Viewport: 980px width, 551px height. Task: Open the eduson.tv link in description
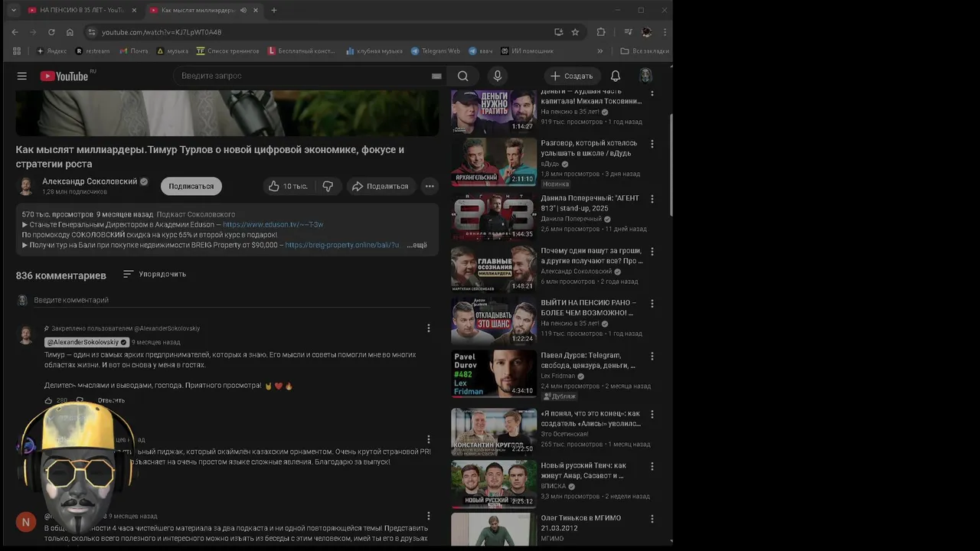pos(273,224)
